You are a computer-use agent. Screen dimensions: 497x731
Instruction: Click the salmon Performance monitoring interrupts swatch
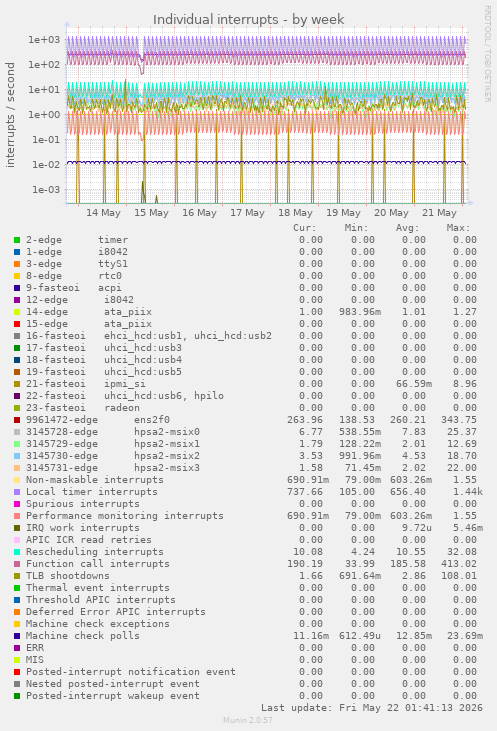click(17, 516)
